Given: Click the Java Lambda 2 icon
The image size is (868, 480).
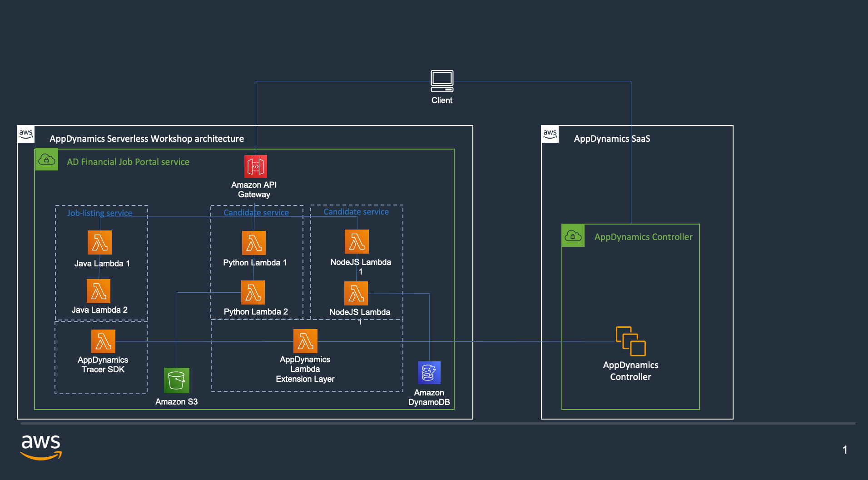Looking at the screenshot, I should click(x=99, y=291).
